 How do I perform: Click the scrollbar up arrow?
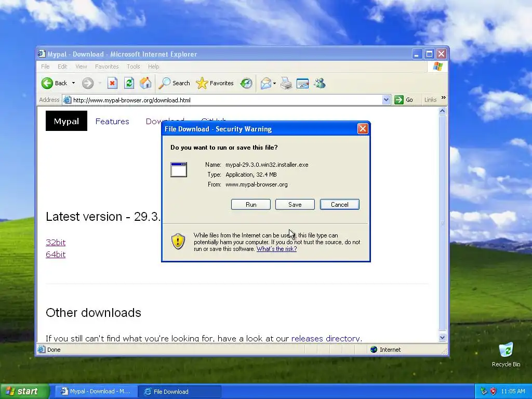click(442, 111)
